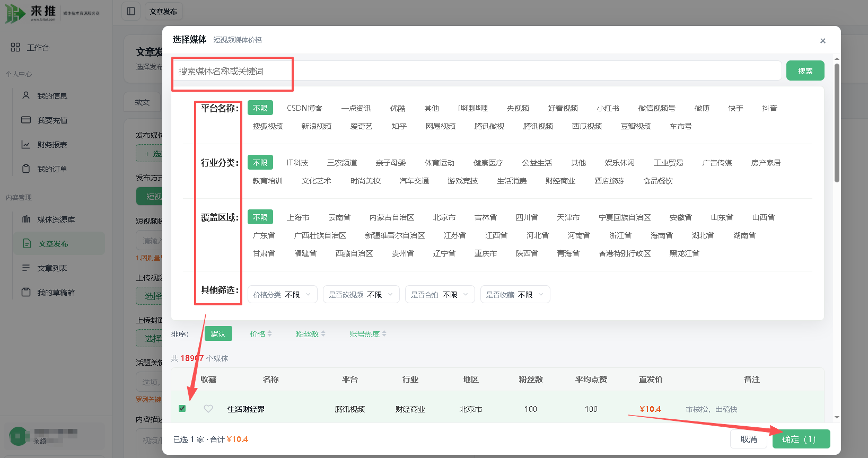Click the 搜索媒体名称或关键词 input field
Screen dimensions: 868x458
[x=476, y=71]
